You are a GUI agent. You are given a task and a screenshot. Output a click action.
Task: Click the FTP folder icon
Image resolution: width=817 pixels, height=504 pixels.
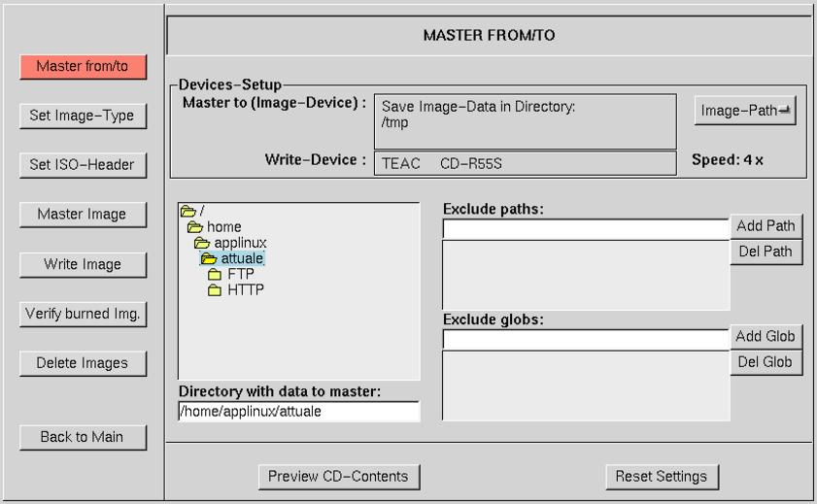[216, 275]
